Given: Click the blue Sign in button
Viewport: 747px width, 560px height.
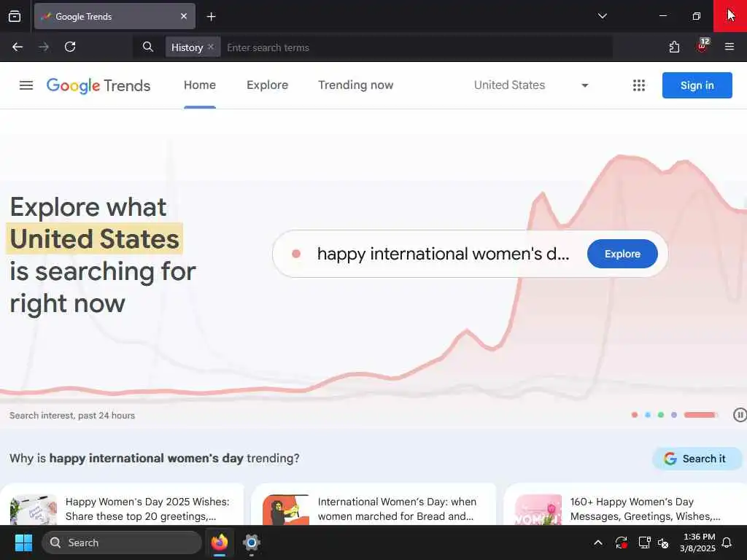Looking at the screenshot, I should tap(697, 85).
